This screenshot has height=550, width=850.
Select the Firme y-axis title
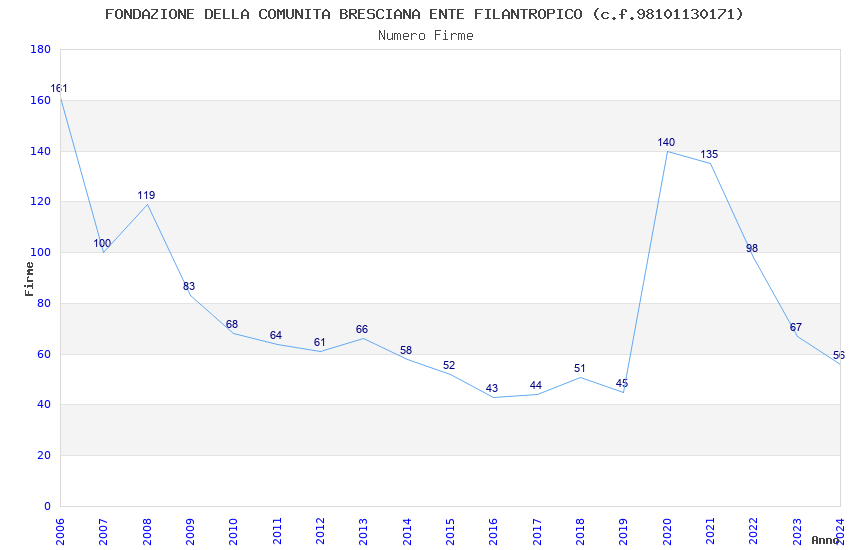coord(29,279)
